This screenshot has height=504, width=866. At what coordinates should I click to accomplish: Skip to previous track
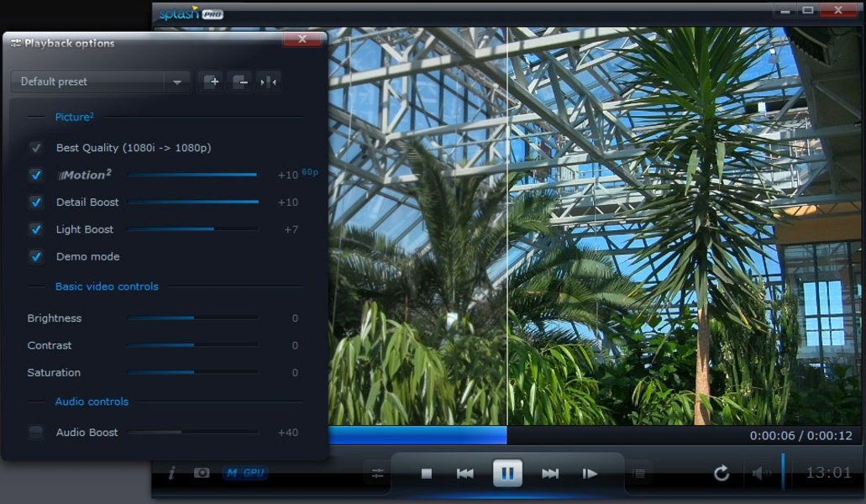click(465, 474)
